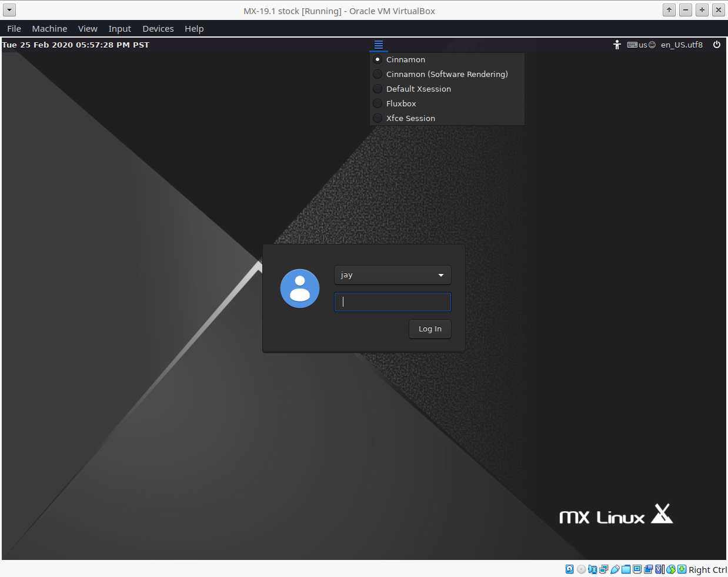Click the CPU virtualization status icon
Viewport: 728px width, 577px height.
[660, 569]
